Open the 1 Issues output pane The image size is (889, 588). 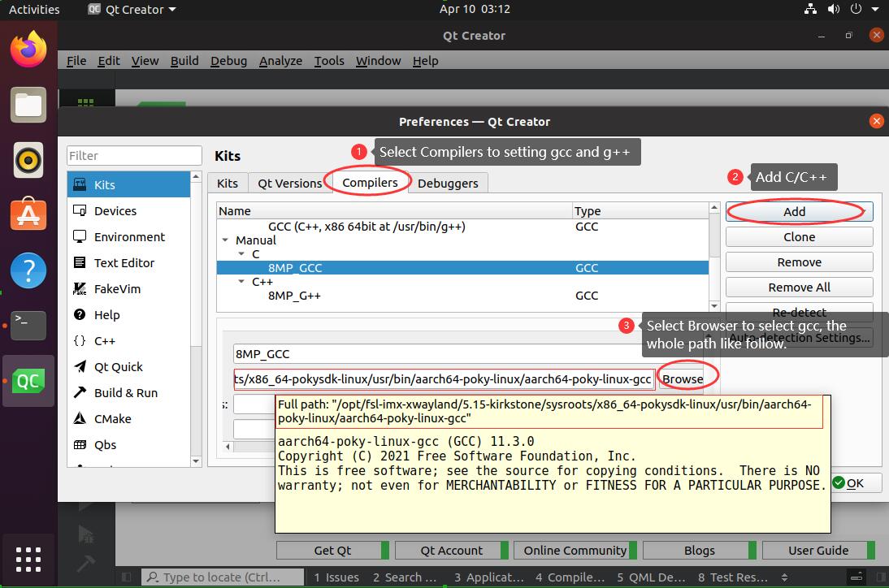pos(336,577)
